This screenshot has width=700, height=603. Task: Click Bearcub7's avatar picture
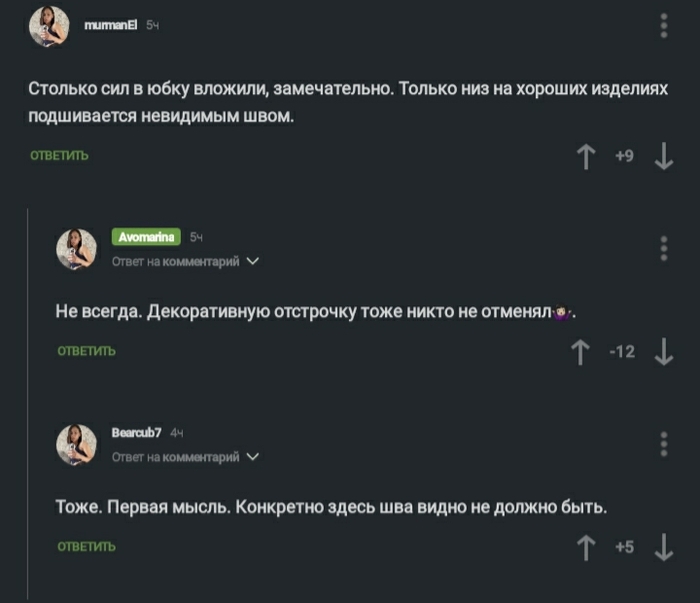tap(76, 444)
